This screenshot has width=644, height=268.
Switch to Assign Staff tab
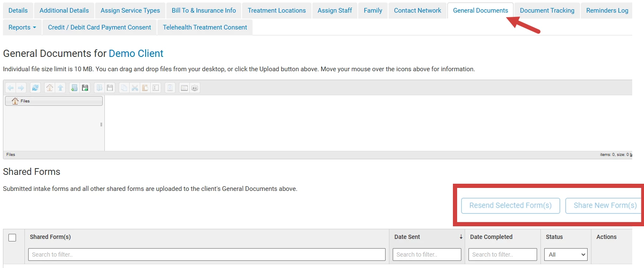click(335, 11)
